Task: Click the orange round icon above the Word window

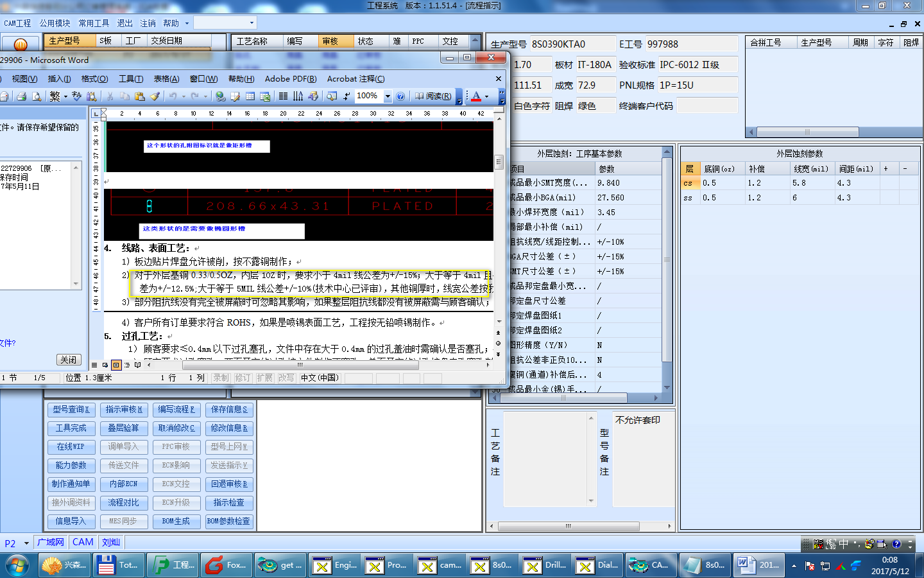Action: (21, 44)
